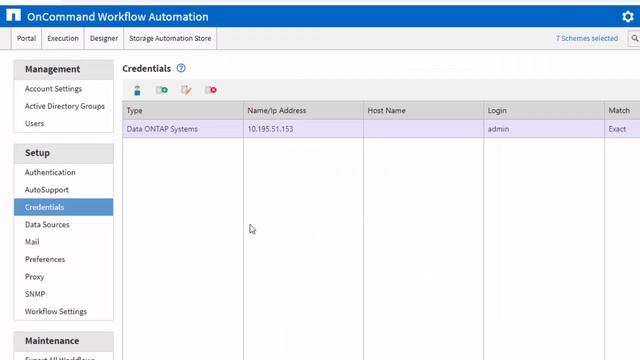Open Credentials help question mark icon

[x=181, y=68]
